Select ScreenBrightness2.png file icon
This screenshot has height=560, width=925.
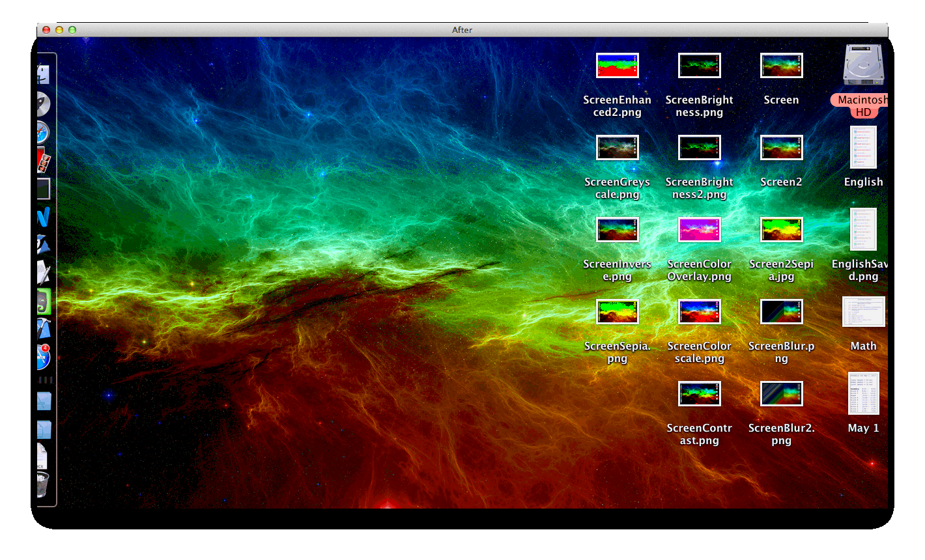pyautogui.click(x=699, y=147)
